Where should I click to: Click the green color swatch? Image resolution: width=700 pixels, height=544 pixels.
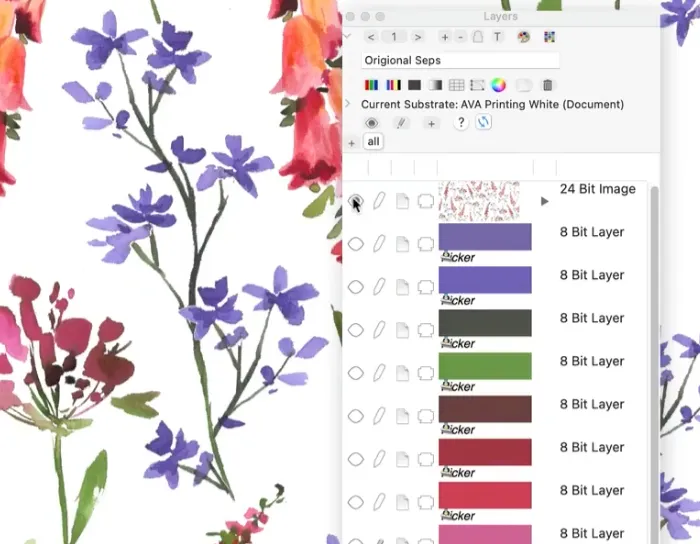point(485,366)
